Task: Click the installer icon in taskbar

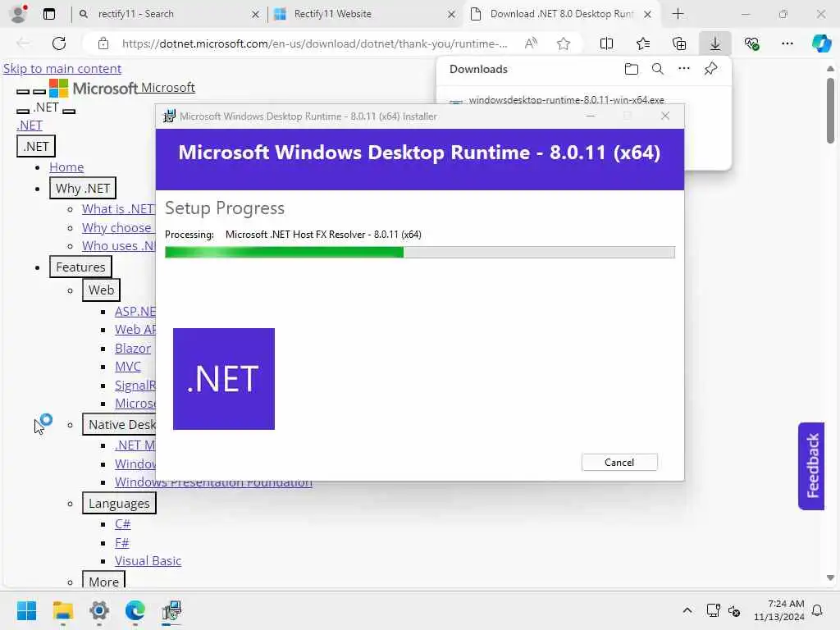Action: tap(171, 610)
